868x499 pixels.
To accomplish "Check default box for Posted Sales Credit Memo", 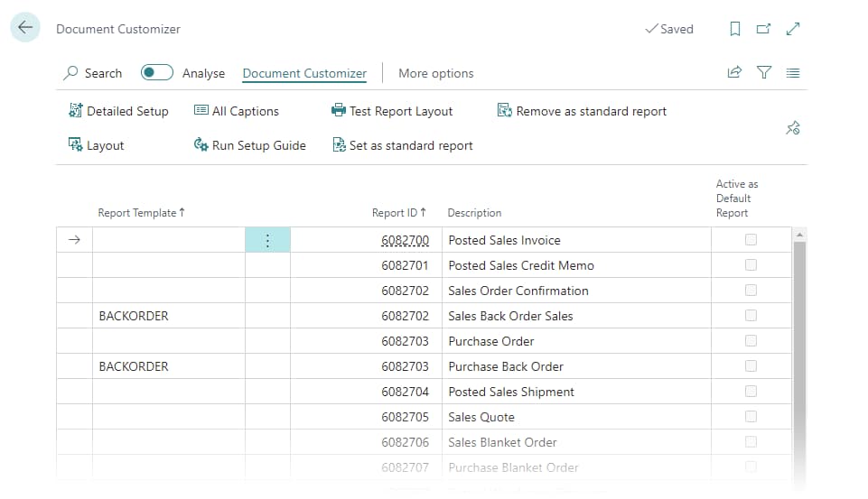I will (751, 265).
